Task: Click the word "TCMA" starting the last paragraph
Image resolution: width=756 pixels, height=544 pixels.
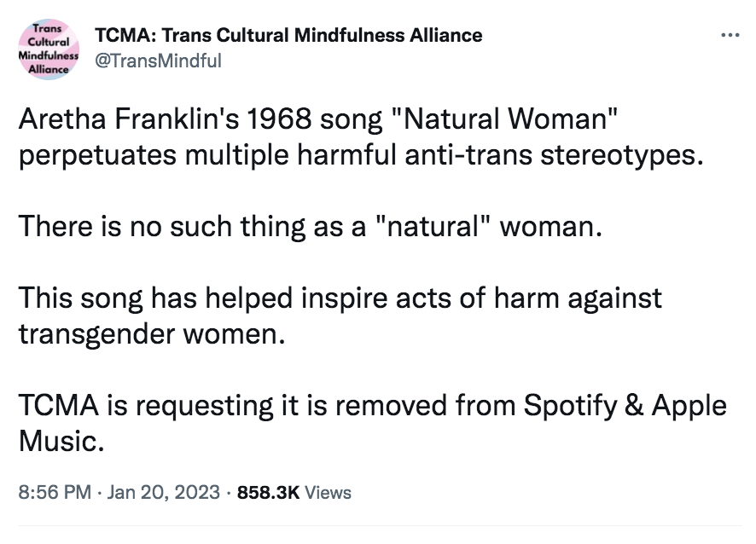Action: (58, 405)
